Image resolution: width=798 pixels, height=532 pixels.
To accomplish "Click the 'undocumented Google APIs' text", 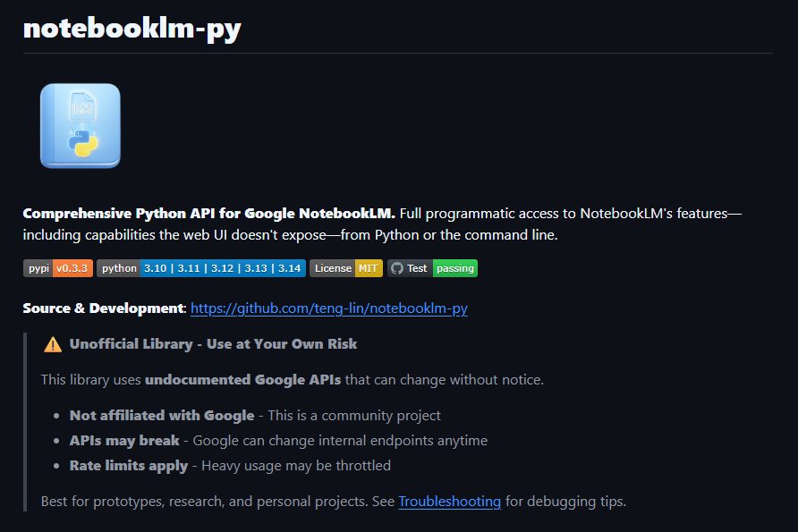I will pyautogui.click(x=242, y=380).
